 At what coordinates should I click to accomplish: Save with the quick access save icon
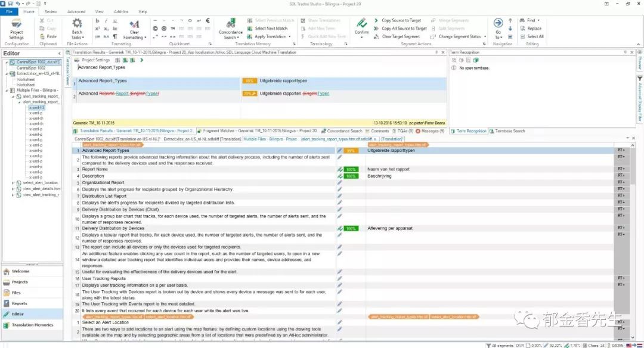pos(10,4)
